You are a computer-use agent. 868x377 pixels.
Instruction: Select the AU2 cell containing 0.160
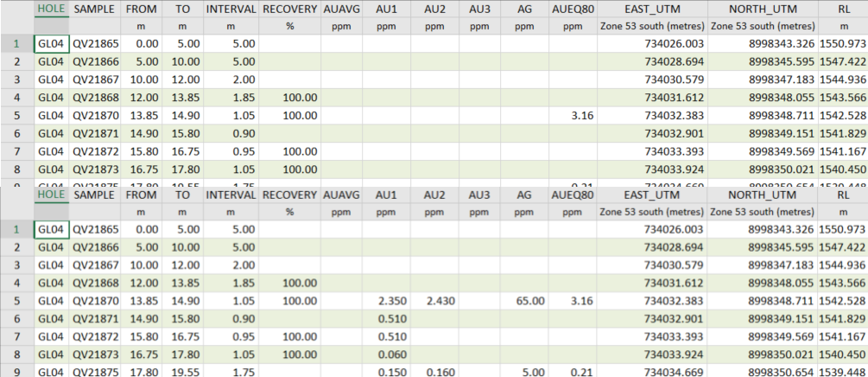434,371
